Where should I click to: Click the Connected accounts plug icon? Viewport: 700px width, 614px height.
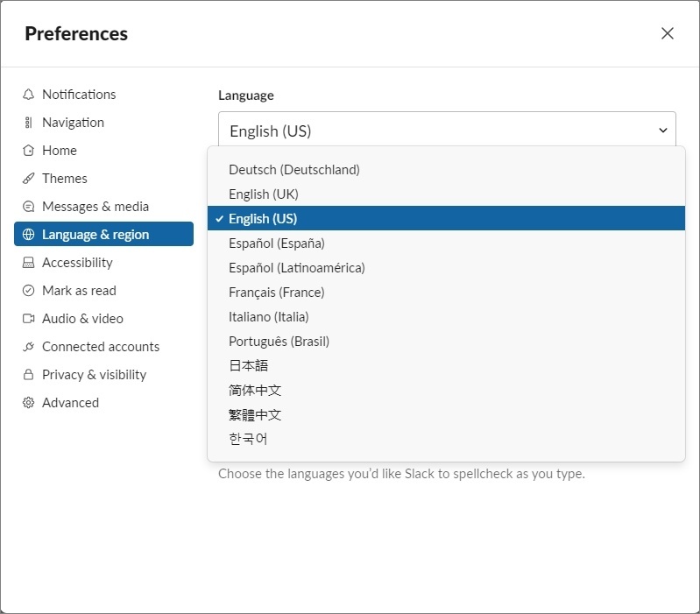[x=28, y=347]
